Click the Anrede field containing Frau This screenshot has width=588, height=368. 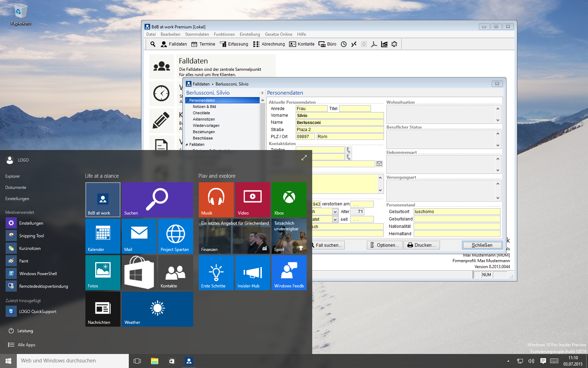[x=311, y=109]
